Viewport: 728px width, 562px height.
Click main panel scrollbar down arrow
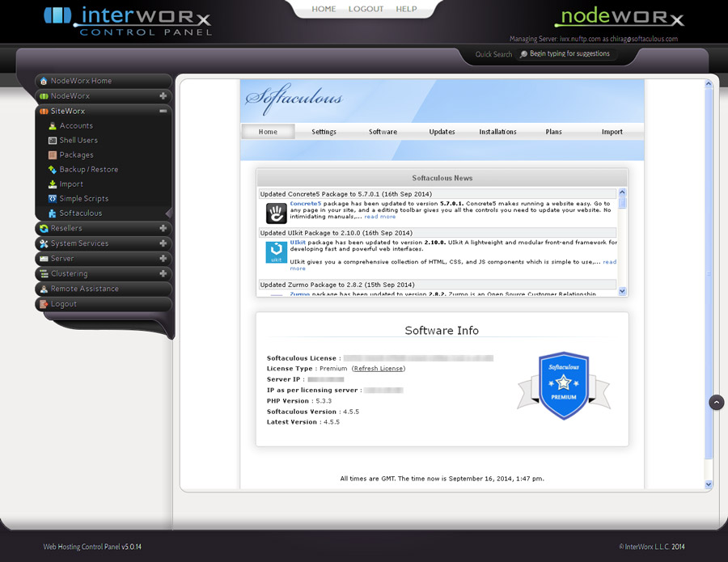pos(709,484)
